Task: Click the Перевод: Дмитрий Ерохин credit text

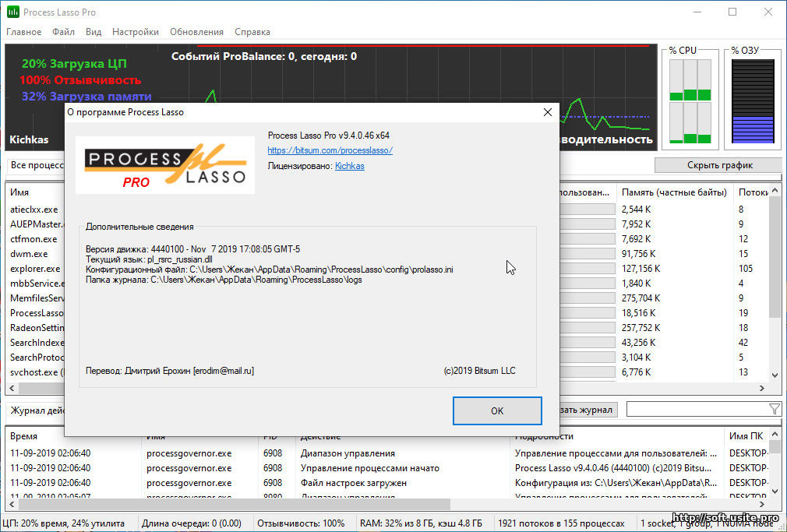Action: [170, 371]
